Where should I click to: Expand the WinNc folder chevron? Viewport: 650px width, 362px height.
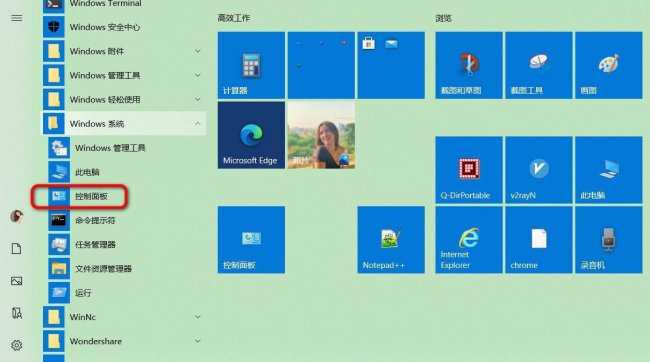coord(198,317)
